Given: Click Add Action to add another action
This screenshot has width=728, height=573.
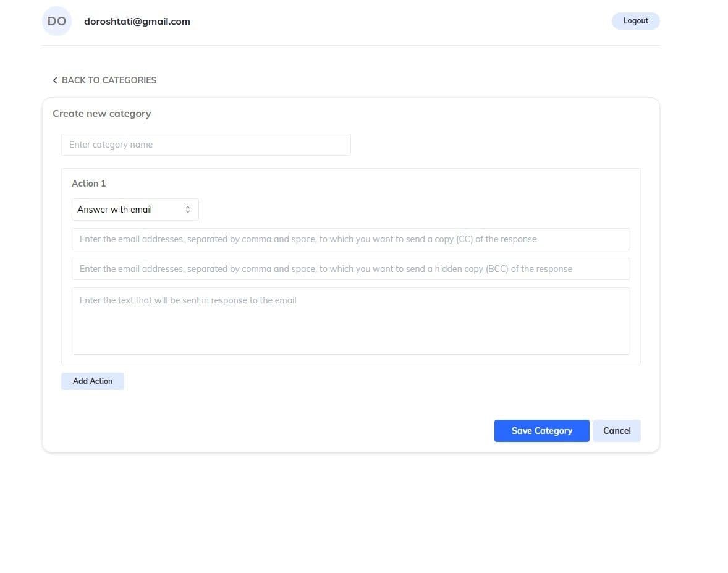Looking at the screenshot, I should tap(93, 381).
